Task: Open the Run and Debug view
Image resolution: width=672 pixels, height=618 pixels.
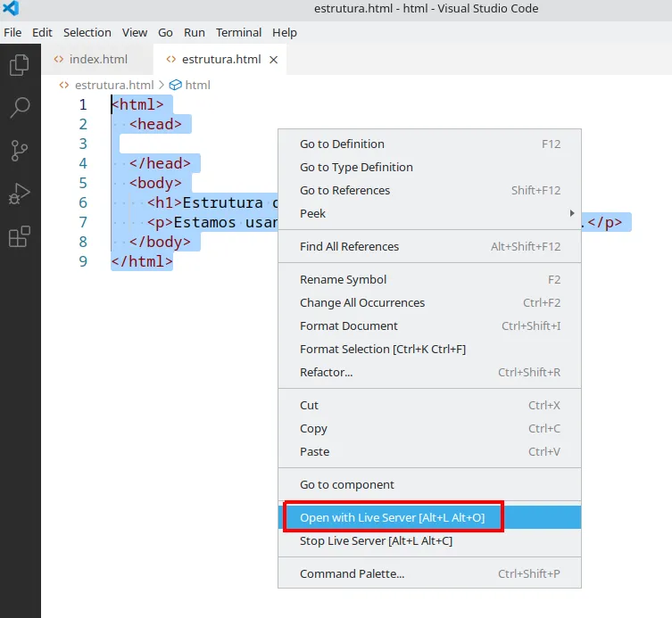Action: point(20,194)
